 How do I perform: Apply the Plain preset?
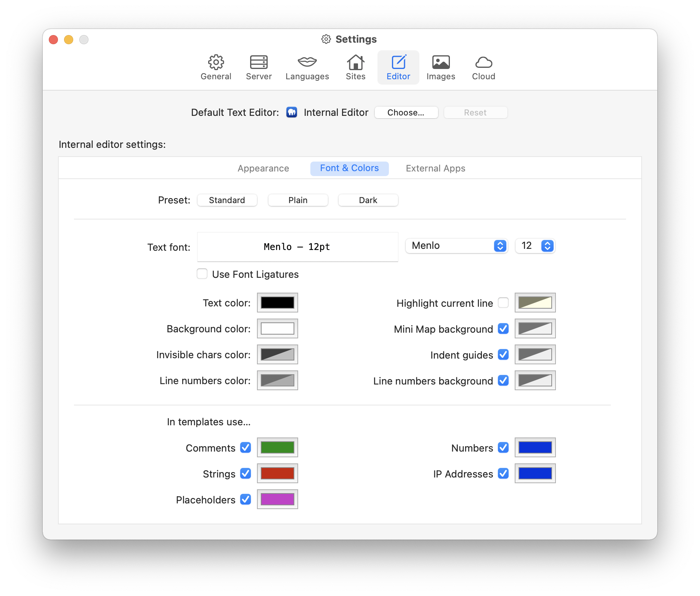[298, 200]
